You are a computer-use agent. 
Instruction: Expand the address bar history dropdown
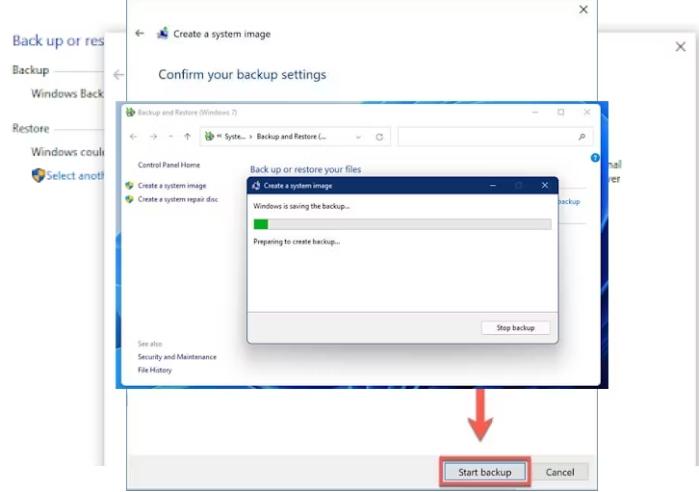pyautogui.click(x=358, y=137)
